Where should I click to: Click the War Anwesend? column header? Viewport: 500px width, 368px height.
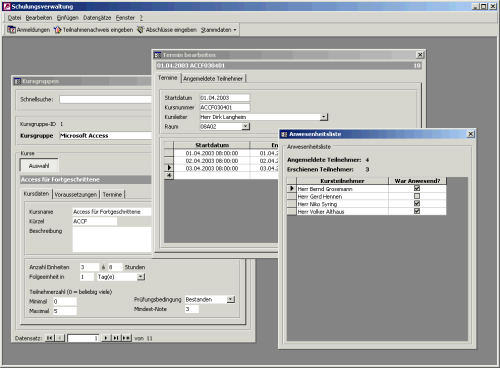click(x=417, y=181)
